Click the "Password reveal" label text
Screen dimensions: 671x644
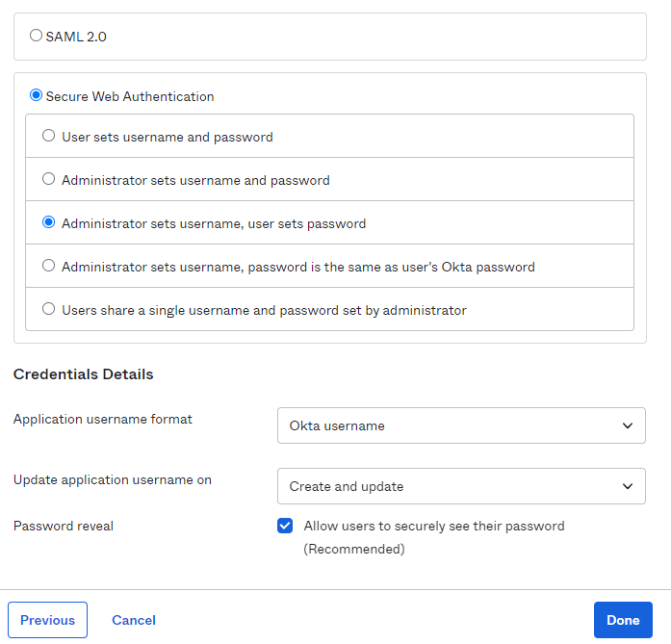pyautogui.click(x=64, y=526)
